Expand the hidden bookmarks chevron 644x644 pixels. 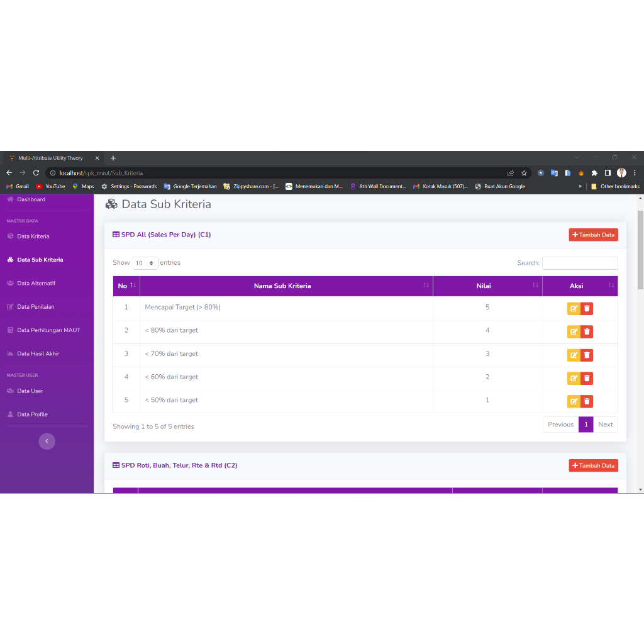tap(580, 186)
